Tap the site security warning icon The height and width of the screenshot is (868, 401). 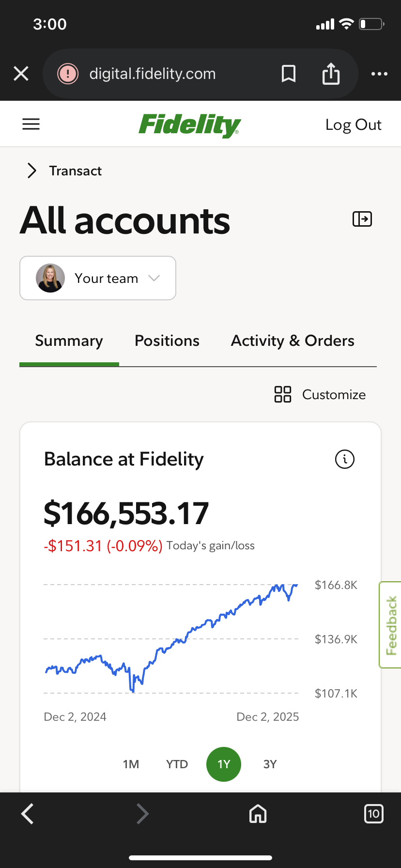[68, 74]
